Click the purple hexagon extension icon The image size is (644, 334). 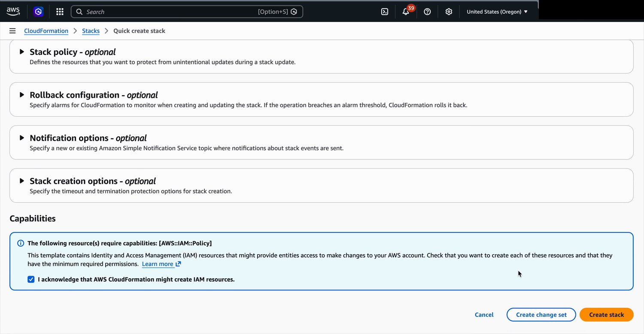pyautogui.click(x=39, y=12)
